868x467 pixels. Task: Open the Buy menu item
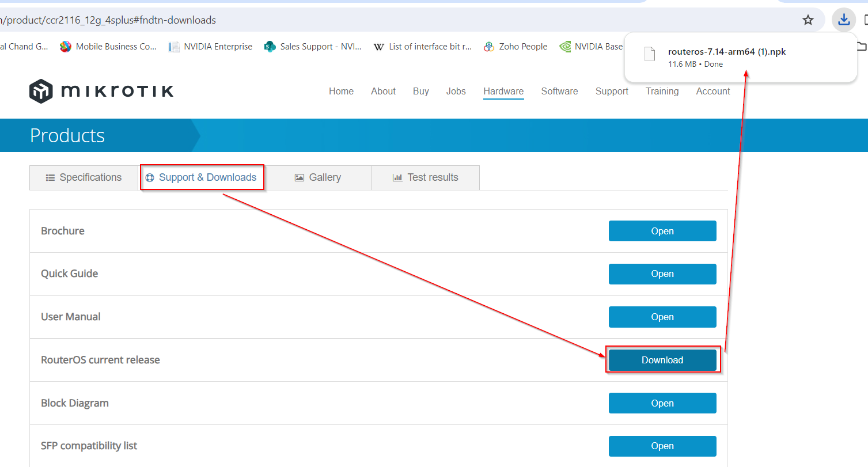pyautogui.click(x=421, y=91)
